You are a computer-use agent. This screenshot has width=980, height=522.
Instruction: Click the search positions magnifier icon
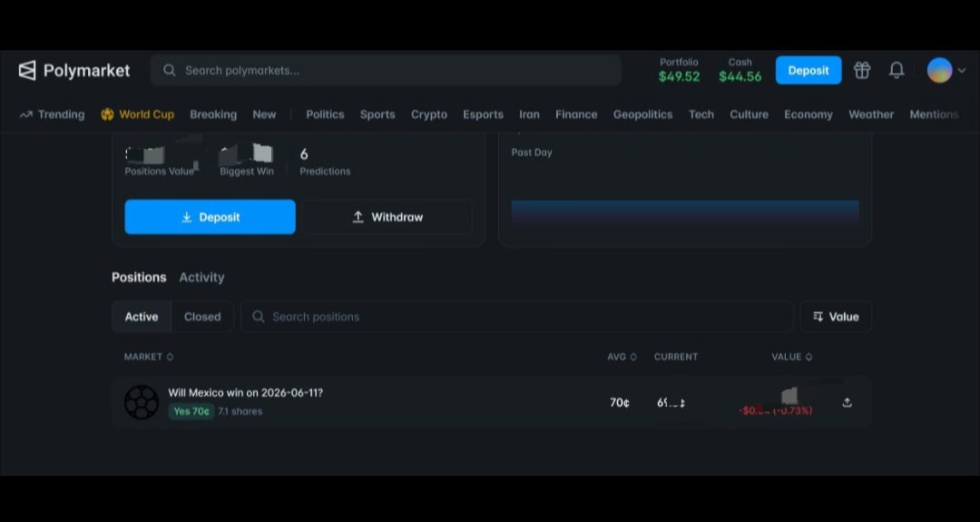(x=258, y=316)
